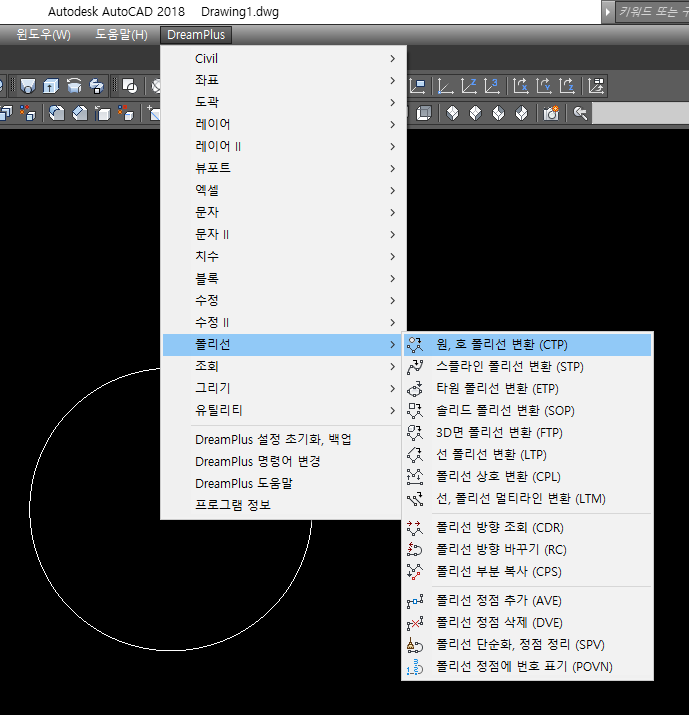Image resolution: width=689 pixels, height=715 pixels.
Task: Expand the 수정 II submenu
Action: pos(283,322)
